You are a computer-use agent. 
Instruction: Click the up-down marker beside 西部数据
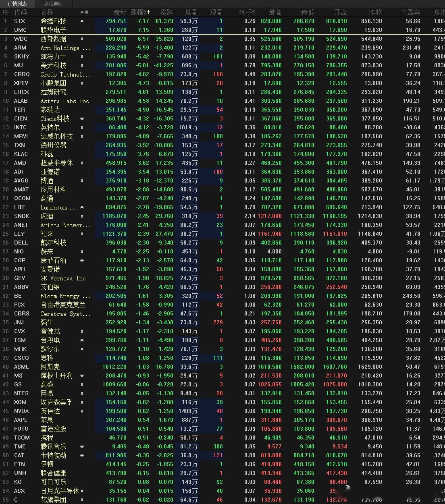click(x=82, y=39)
